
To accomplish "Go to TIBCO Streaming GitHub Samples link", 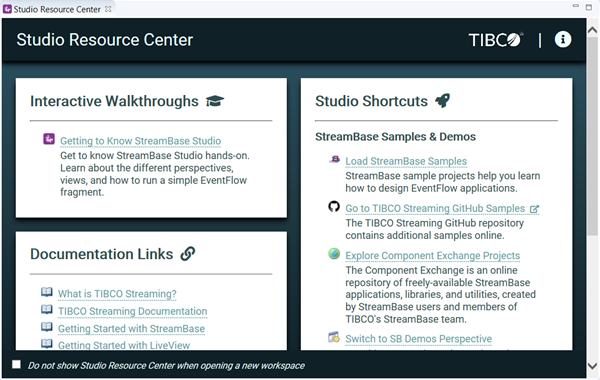I will [x=435, y=208].
